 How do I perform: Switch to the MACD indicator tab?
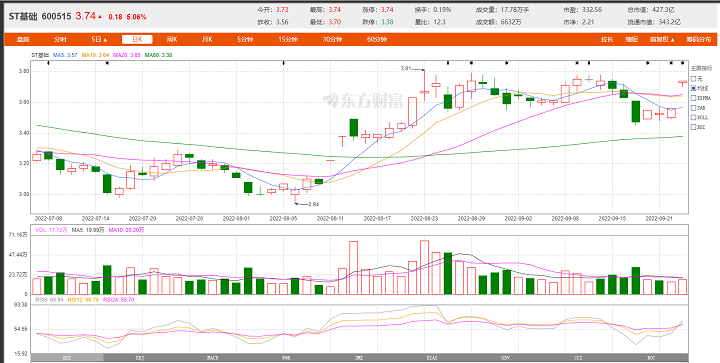tap(213, 357)
